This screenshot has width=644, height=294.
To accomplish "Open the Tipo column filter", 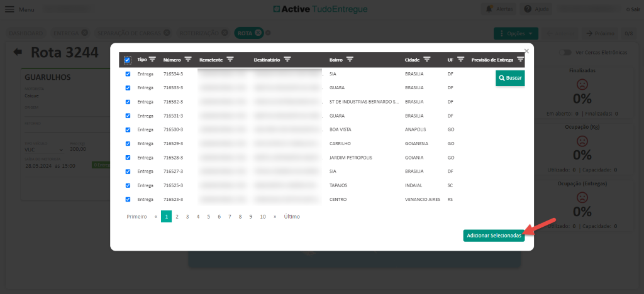I will click(152, 60).
